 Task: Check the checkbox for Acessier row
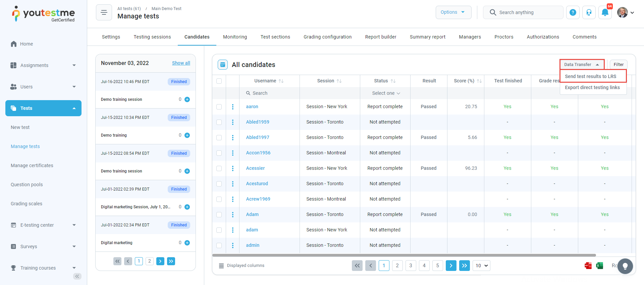tap(219, 168)
